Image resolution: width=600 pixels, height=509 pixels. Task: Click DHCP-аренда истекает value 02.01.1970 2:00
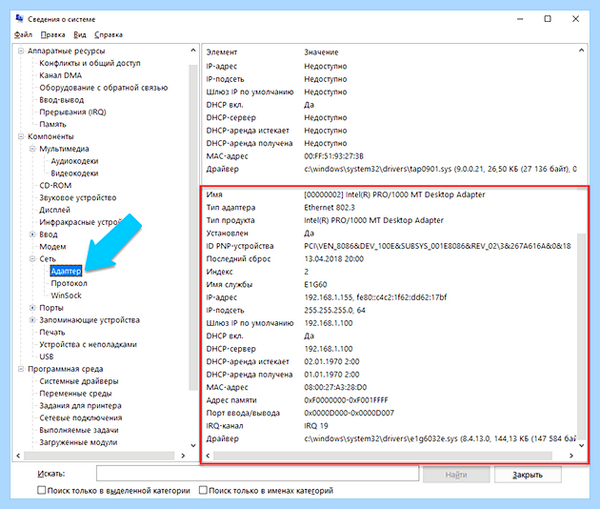coord(331,361)
